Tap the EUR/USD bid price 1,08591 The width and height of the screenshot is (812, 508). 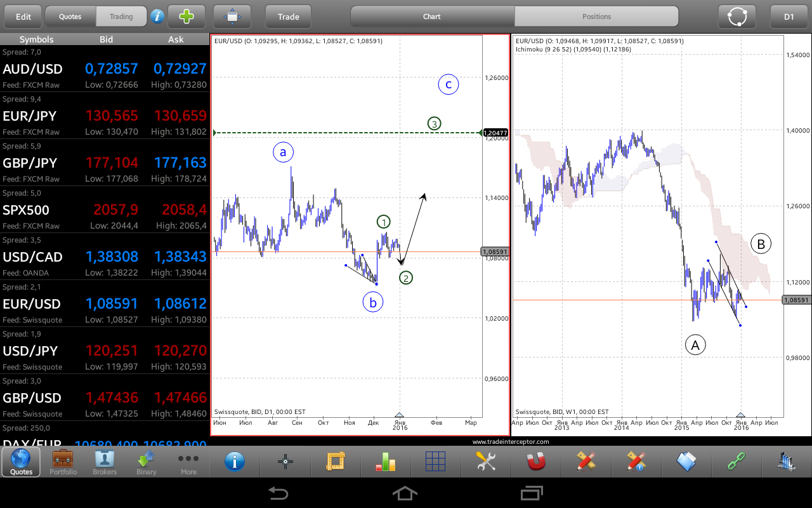pyautogui.click(x=112, y=304)
